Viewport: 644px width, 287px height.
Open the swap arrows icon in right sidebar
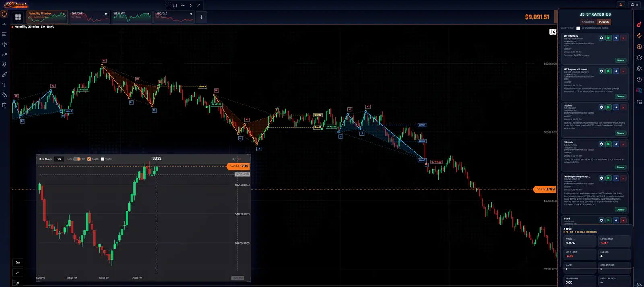[639, 102]
